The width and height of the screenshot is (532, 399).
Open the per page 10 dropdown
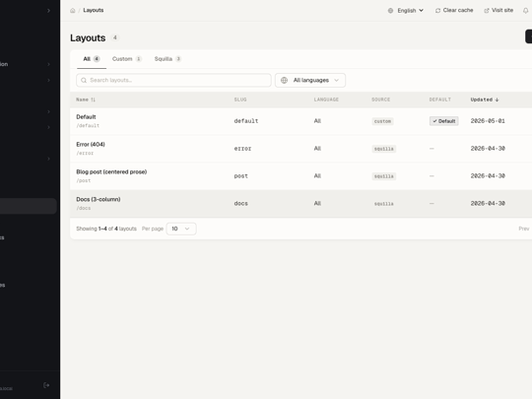(x=181, y=229)
